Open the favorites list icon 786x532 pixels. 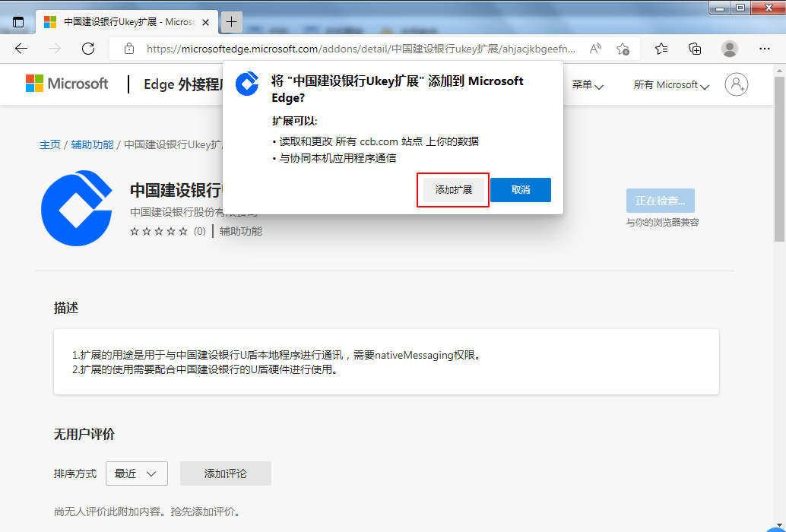pos(661,49)
